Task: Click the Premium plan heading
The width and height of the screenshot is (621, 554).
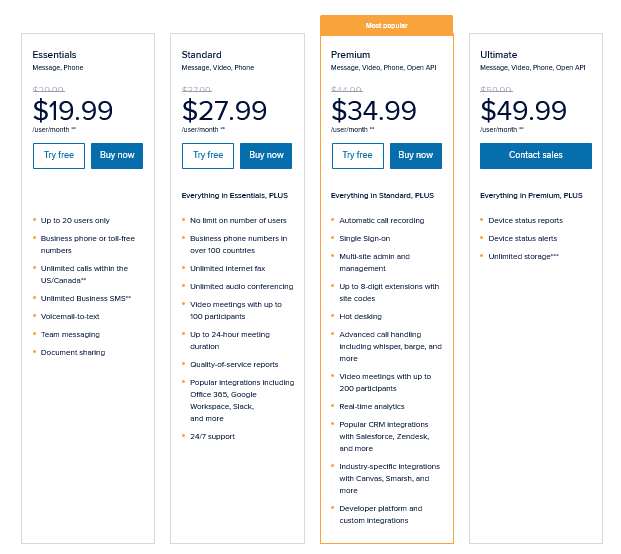Action: click(351, 54)
